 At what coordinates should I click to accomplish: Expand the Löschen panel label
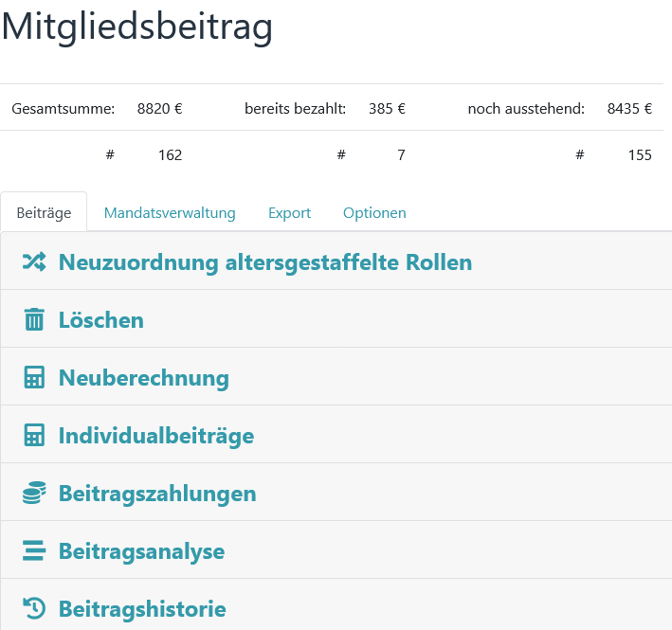click(101, 320)
